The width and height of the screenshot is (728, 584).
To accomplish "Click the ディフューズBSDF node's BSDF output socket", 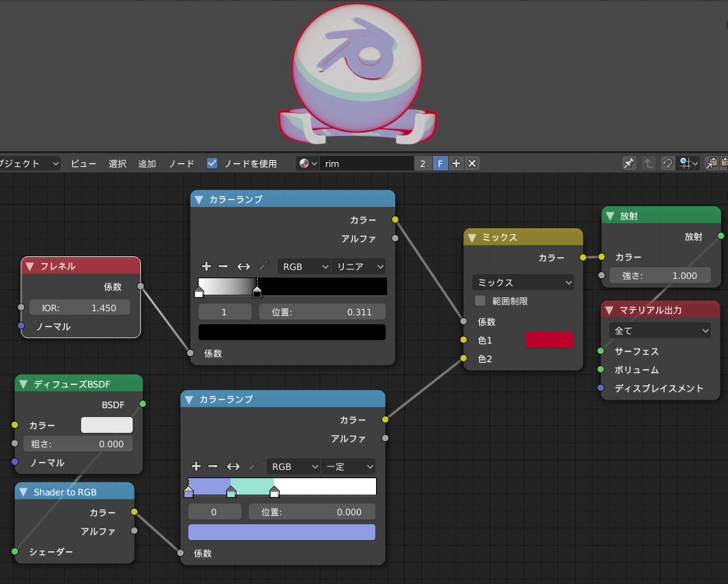I will click(x=142, y=404).
